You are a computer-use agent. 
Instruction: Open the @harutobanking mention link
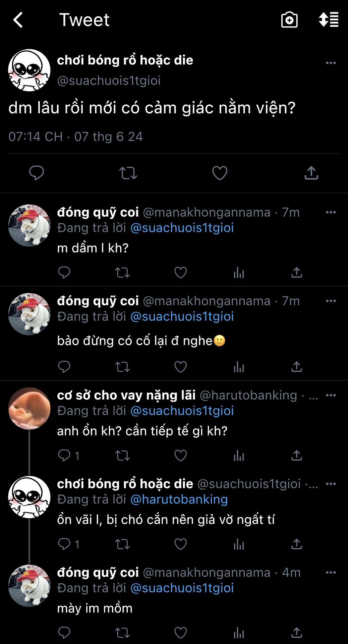[x=179, y=499]
